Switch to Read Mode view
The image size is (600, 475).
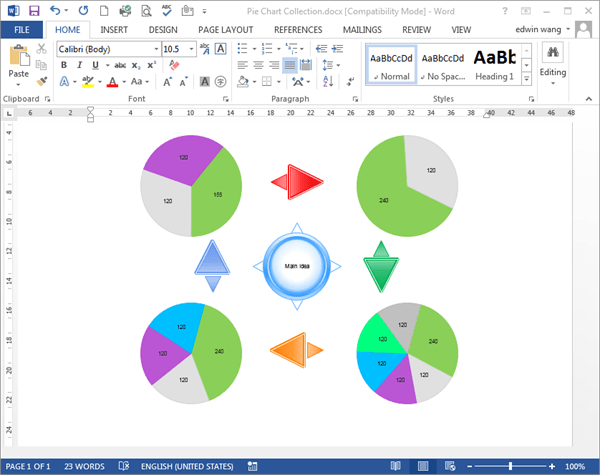[x=396, y=466]
